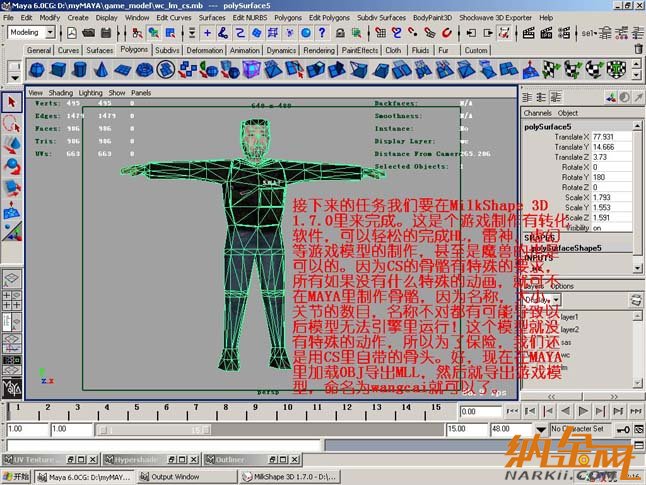Open the BodyPaint3D menu
The height and width of the screenshot is (485, 646).
pyautogui.click(x=432, y=18)
